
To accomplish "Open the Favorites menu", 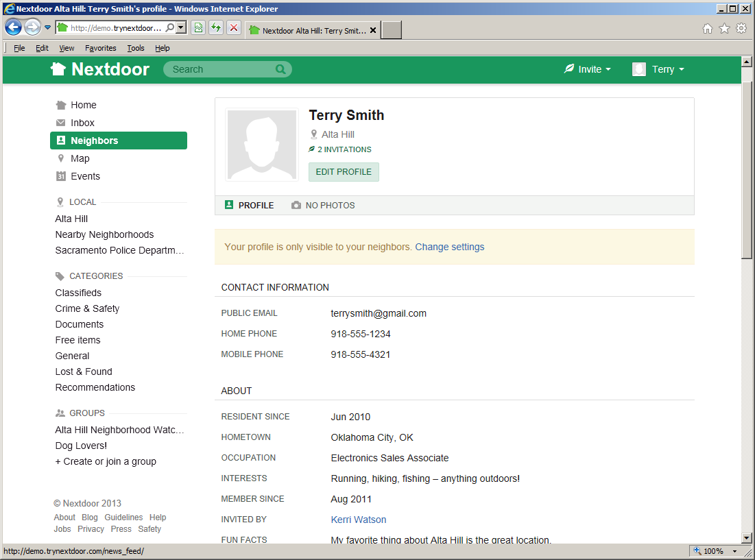I will click(x=101, y=48).
